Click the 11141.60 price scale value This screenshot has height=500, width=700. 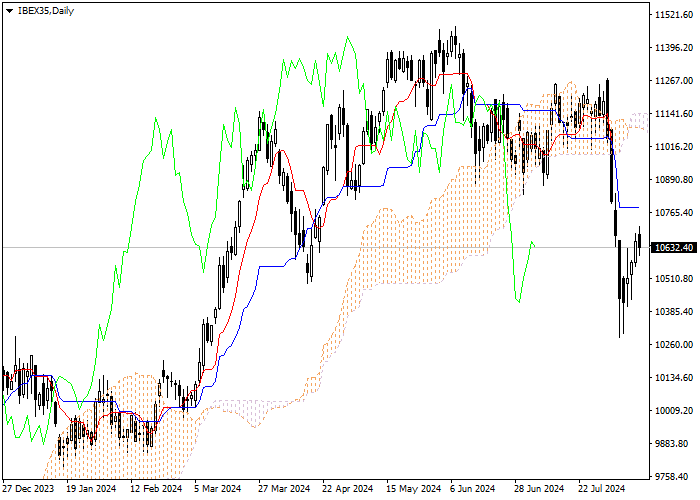coord(674,114)
